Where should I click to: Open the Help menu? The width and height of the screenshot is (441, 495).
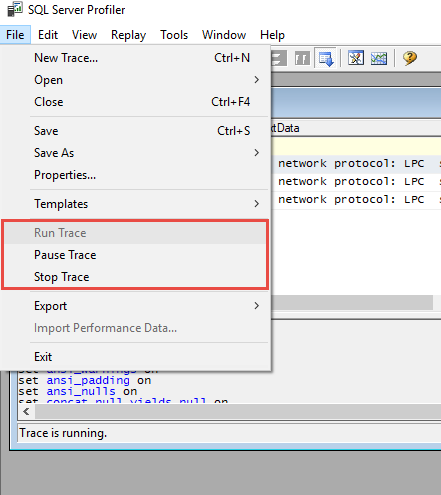coord(272,35)
